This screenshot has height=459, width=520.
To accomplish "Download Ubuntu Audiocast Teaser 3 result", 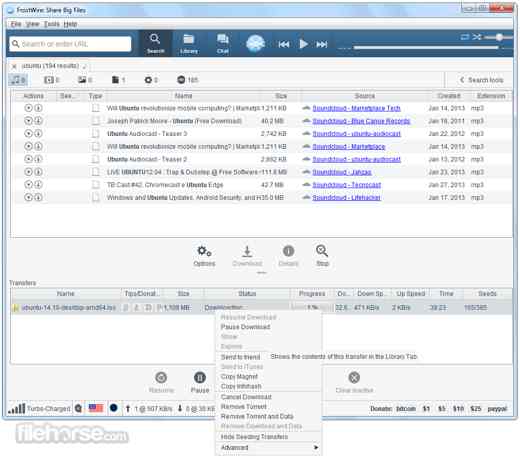I will click(x=38, y=134).
